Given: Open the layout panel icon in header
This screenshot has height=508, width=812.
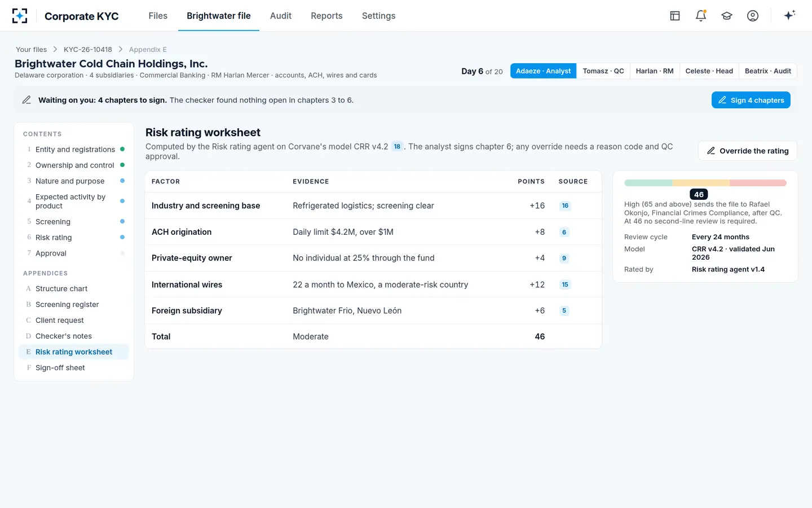Looking at the screenshot, I should tap(675, 16).
